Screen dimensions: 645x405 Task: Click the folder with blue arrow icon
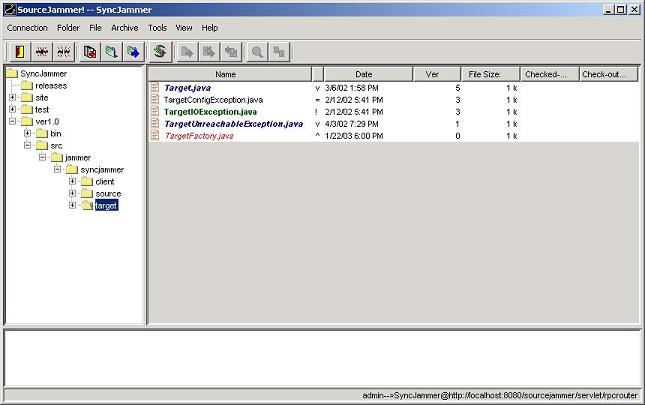134,52
